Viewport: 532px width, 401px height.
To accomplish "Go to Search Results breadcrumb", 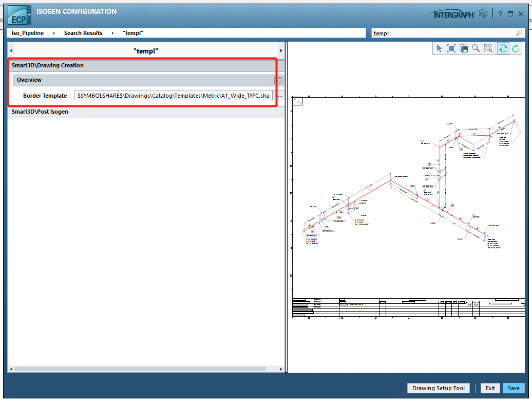I will coord(83,33).
